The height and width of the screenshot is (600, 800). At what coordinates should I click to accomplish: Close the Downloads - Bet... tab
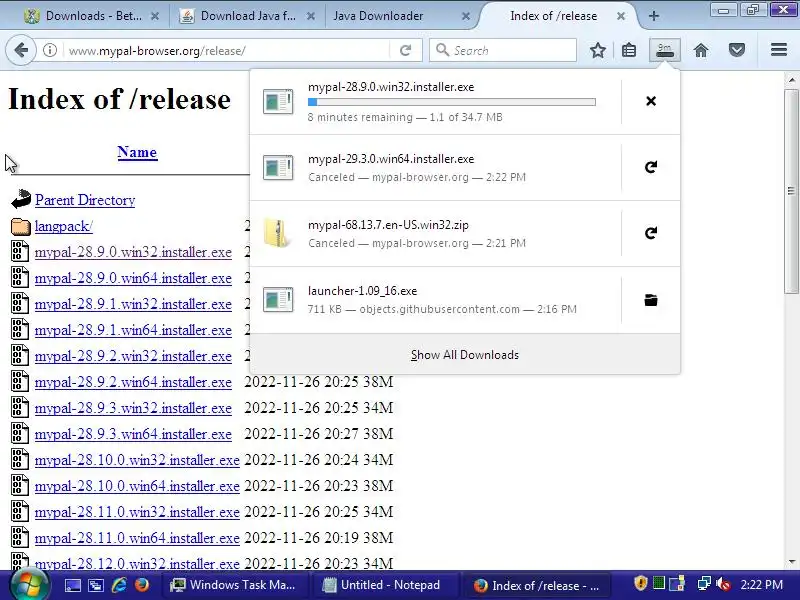point(155,16)
